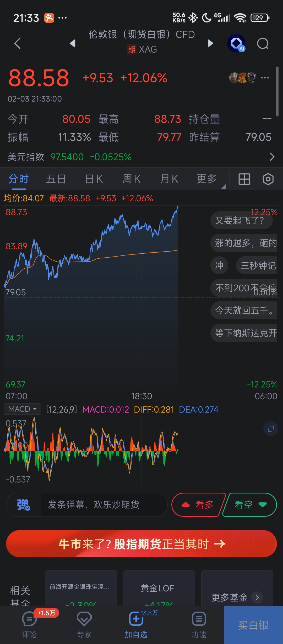Tap the 今开 80.05 value

click(76, 119)
